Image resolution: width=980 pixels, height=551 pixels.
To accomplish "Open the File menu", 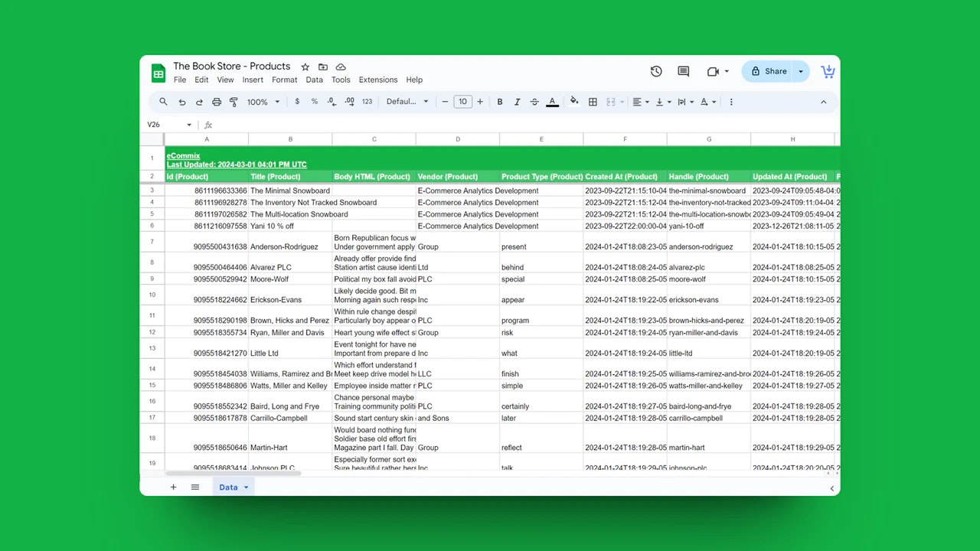I will (180, 80).
